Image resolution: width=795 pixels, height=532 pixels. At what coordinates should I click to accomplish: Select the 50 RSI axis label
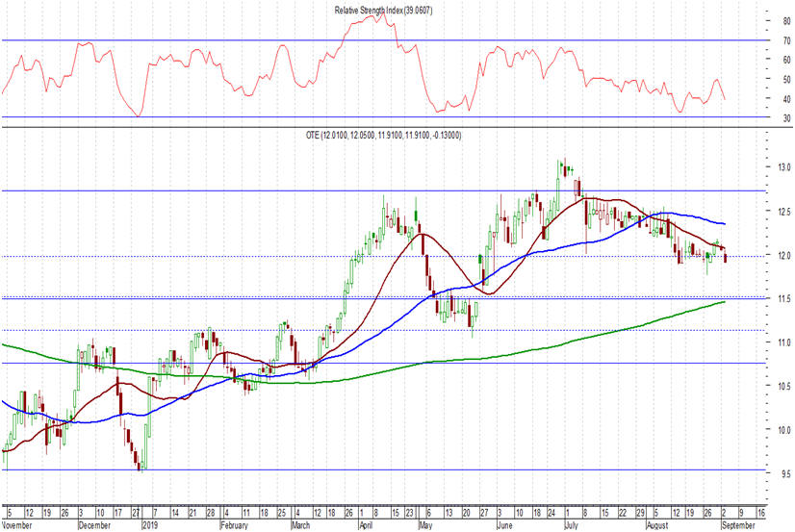tap(787, 80)
